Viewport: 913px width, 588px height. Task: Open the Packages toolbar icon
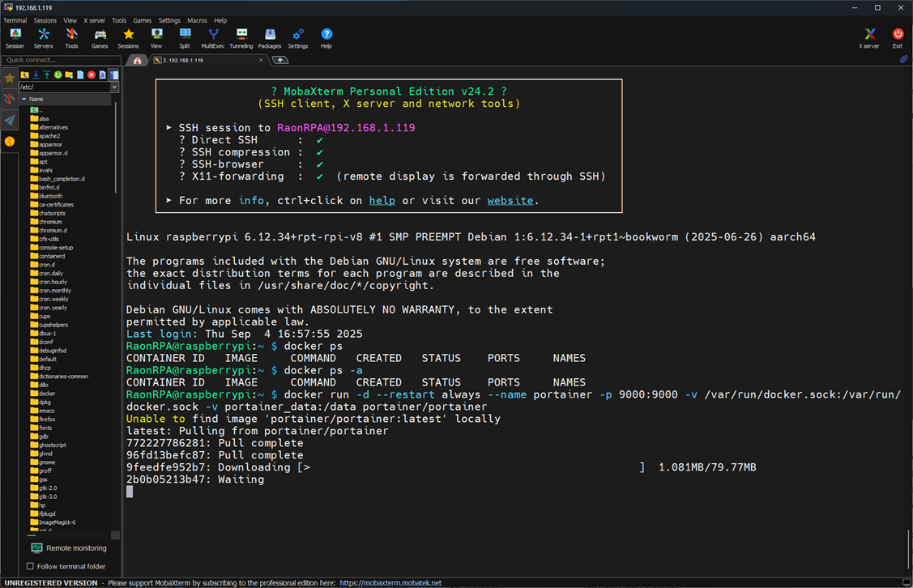tap(269, 38)
